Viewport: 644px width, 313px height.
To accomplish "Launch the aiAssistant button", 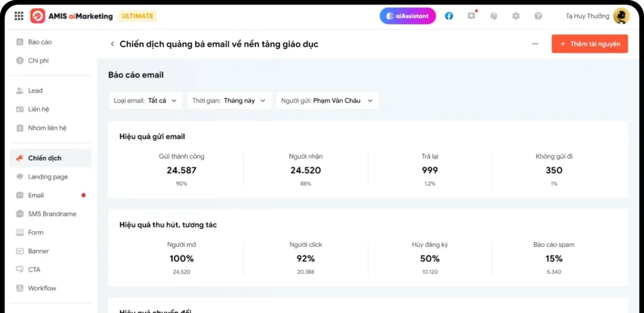I will (408, 16).
